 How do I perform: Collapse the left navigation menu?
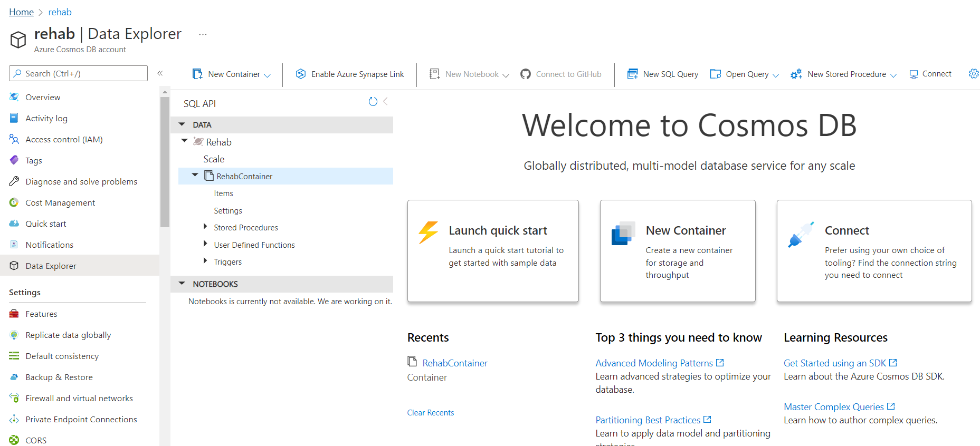click(x=160, y=73)
